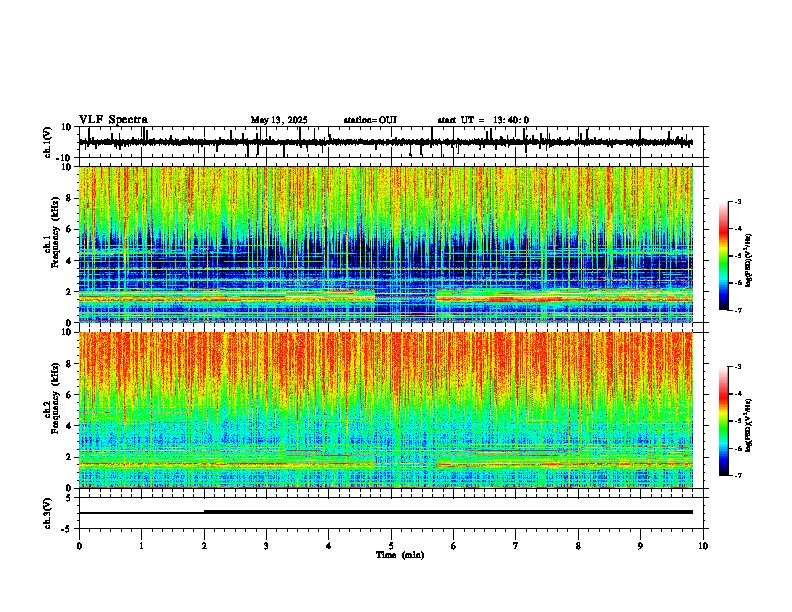
Task: Select the "start UT = 13:40:0" text
Action: point(483,120)
